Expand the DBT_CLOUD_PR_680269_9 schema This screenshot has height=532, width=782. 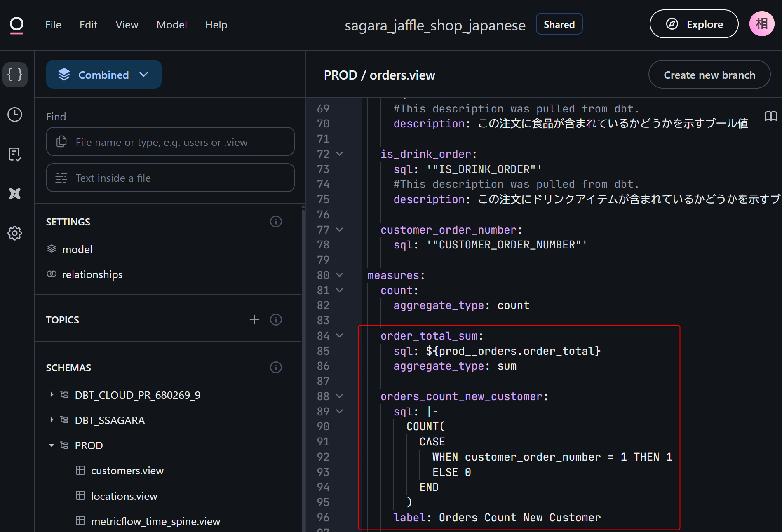tap(52, 395)
